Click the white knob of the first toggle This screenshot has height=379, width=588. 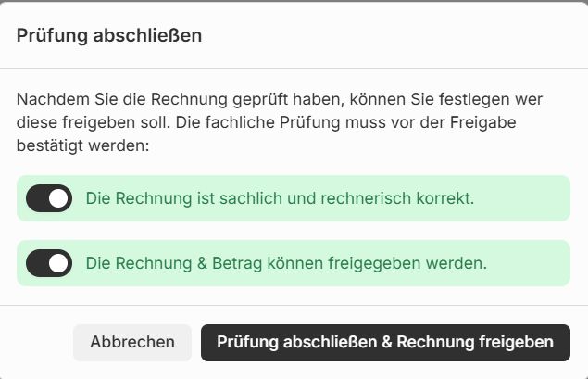58,198
